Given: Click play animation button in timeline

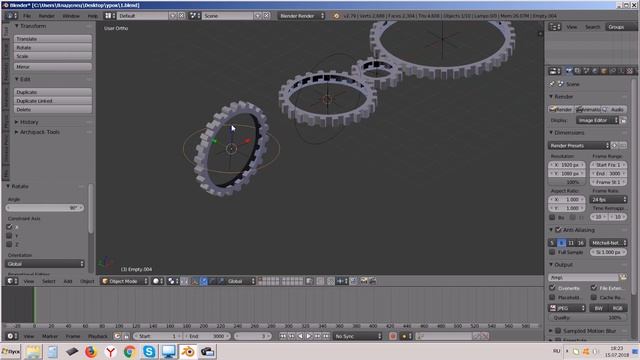Looking at the screenshot, I should tap(309, 336).
